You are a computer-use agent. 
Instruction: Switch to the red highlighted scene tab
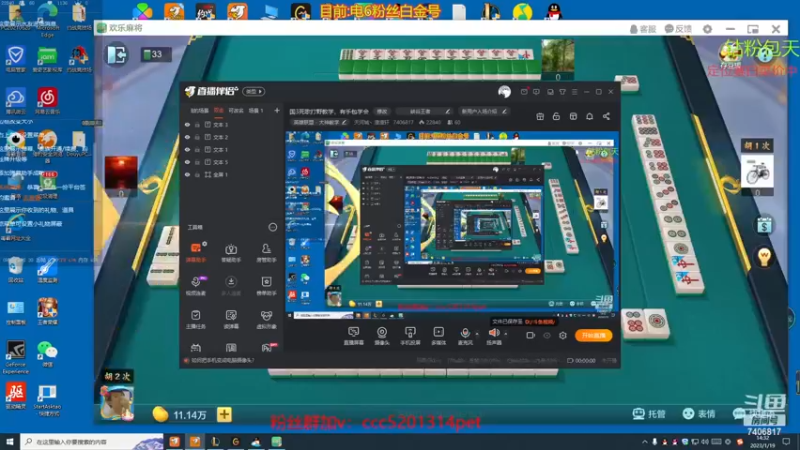[x=219, y=110]
